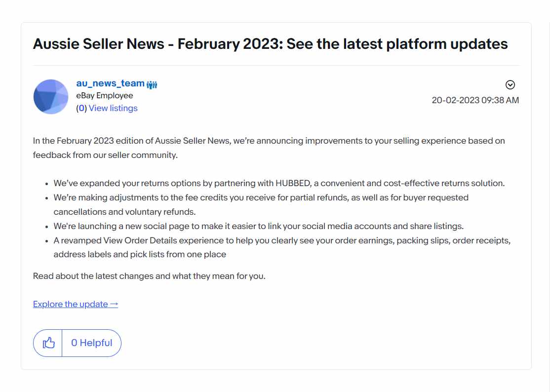Click the (0) feedback score
This screenshot has width=550, height=392.
[81, 108]
